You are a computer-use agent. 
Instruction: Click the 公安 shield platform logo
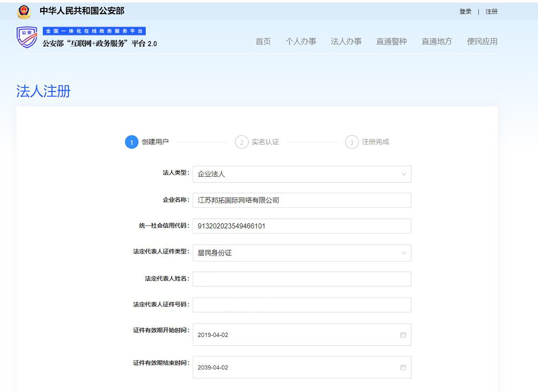27,36
